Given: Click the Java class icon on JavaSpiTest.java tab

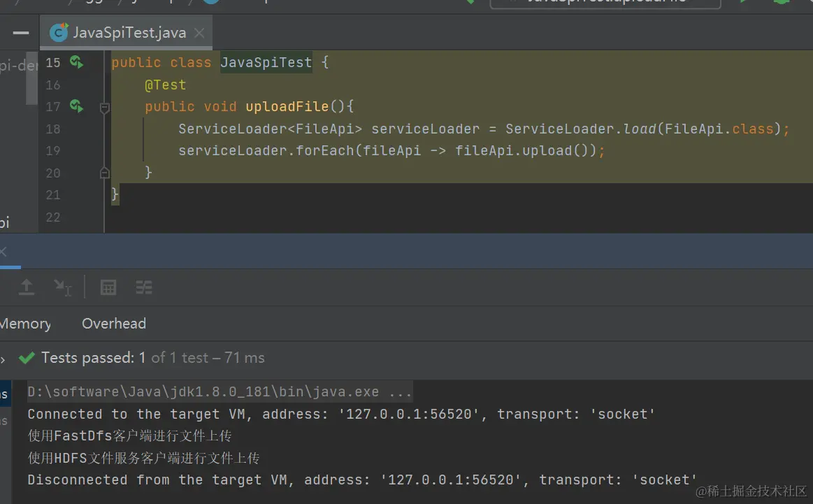Looking at the screenshot, I should (x=59, y=33).
